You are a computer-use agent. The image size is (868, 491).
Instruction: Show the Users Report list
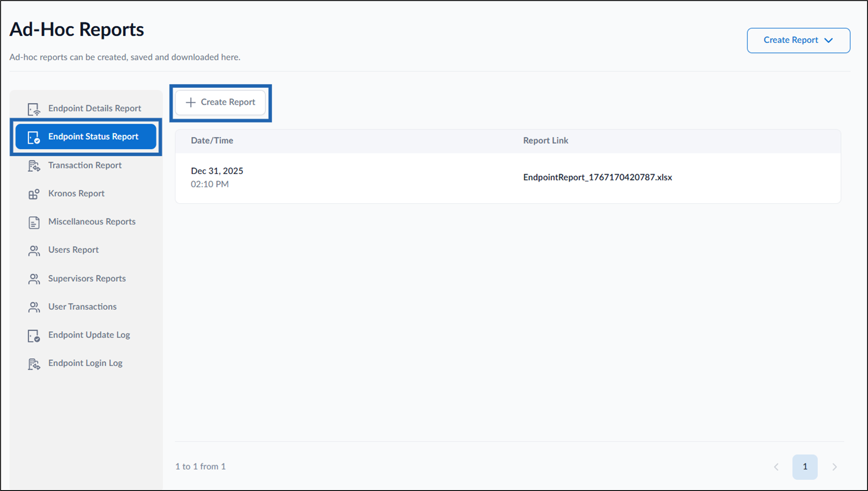click(86, 250)
